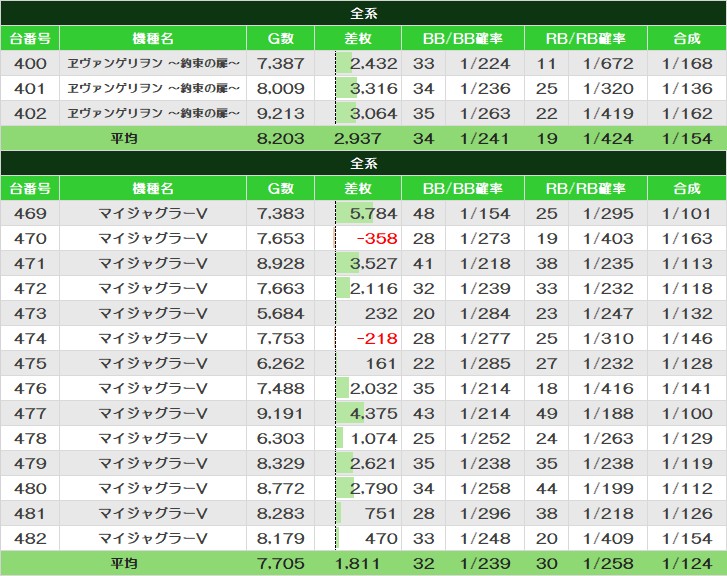Click the 1/296 BB probability in row 481
This screenshot has height=576, width=727.
tap(485, 514)
